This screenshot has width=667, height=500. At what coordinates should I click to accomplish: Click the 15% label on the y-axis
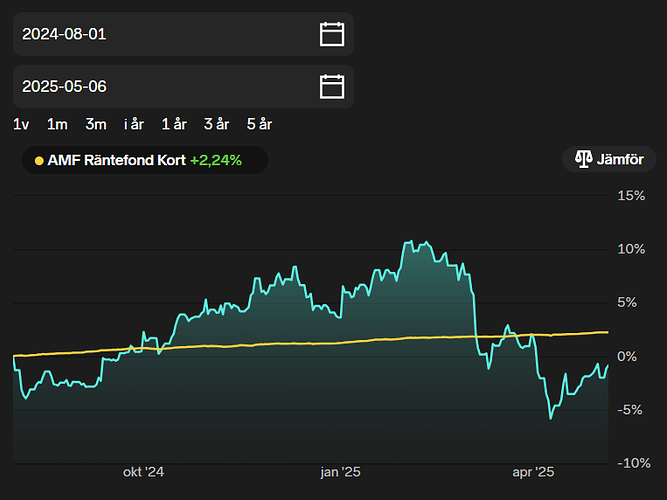coord(631,195)
